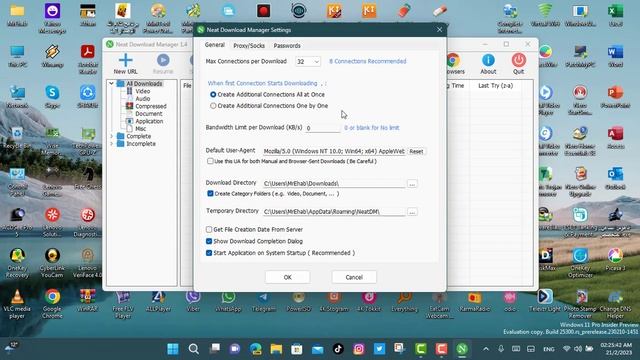Open the TikTok taskbar icon
The width and height of the screenshot is (640, 360).
pos(338,349)
